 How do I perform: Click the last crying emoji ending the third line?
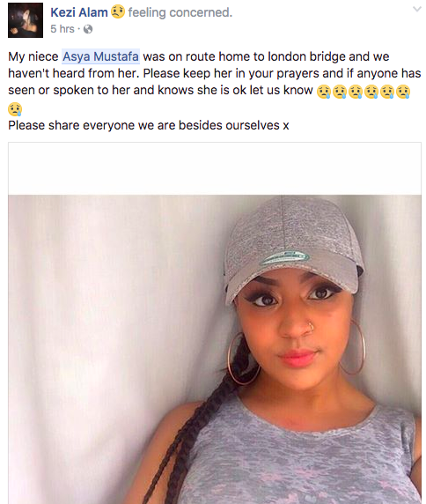coord(403,92)
